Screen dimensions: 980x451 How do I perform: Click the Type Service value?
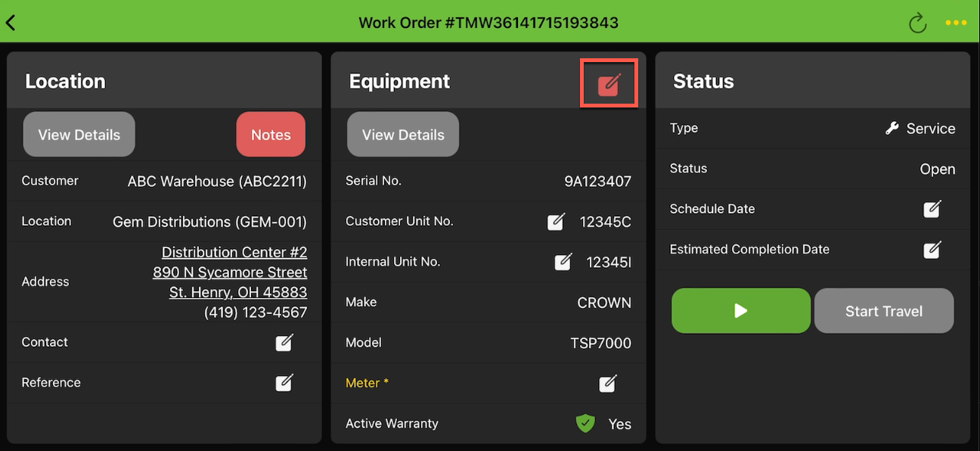[931, 129]
